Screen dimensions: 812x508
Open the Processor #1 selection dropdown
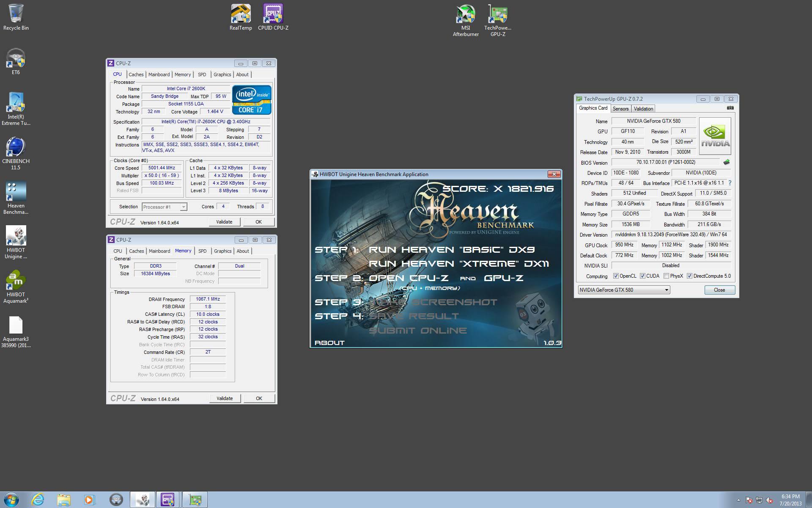(x=164, y=207)
